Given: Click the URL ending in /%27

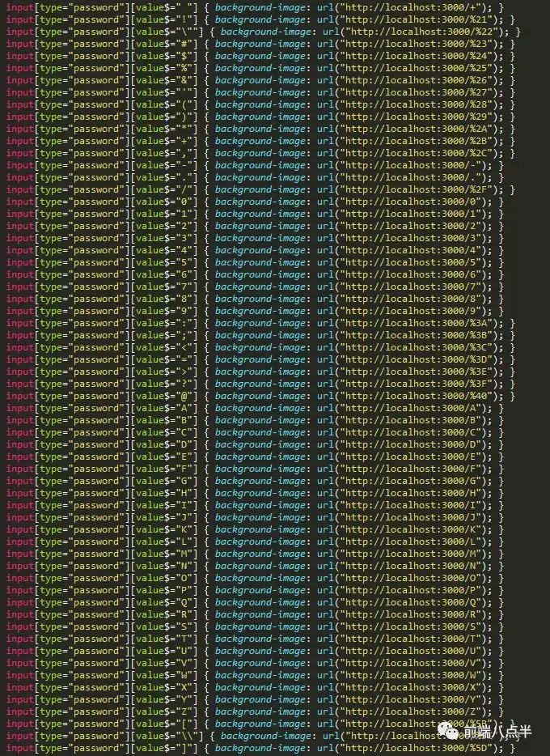Looking at the screenshot, I should 415,92.
